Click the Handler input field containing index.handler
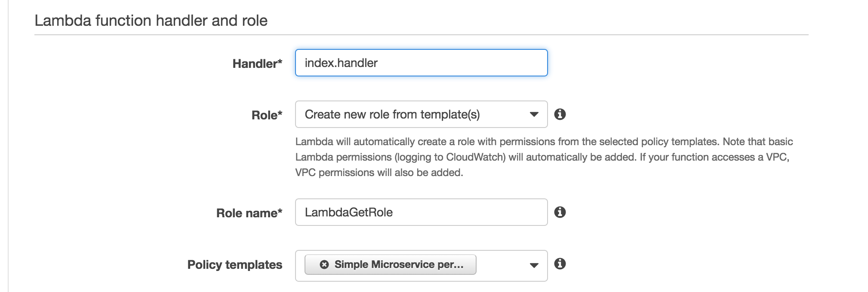This screenshot has width=868, height=292. pos(421,63)
